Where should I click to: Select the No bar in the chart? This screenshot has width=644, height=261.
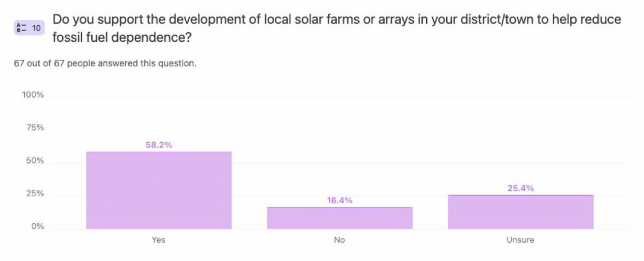tap(340, 218)
